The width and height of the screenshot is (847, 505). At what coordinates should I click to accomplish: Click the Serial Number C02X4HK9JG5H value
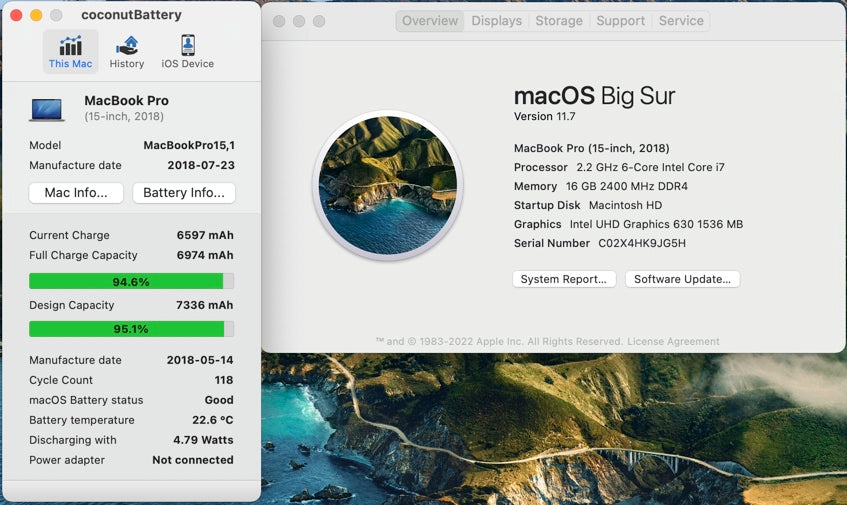[x=642, y=243]
